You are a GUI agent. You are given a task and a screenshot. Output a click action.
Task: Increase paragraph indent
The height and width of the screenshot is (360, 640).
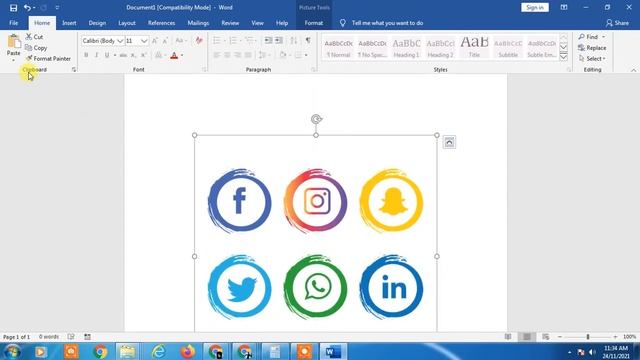[279, 40]
